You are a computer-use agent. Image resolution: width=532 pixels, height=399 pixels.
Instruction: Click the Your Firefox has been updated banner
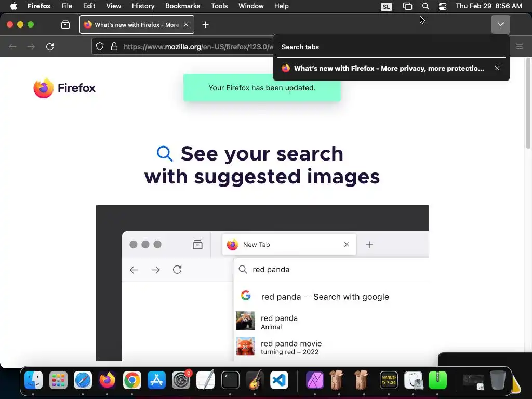click(262, 88)
